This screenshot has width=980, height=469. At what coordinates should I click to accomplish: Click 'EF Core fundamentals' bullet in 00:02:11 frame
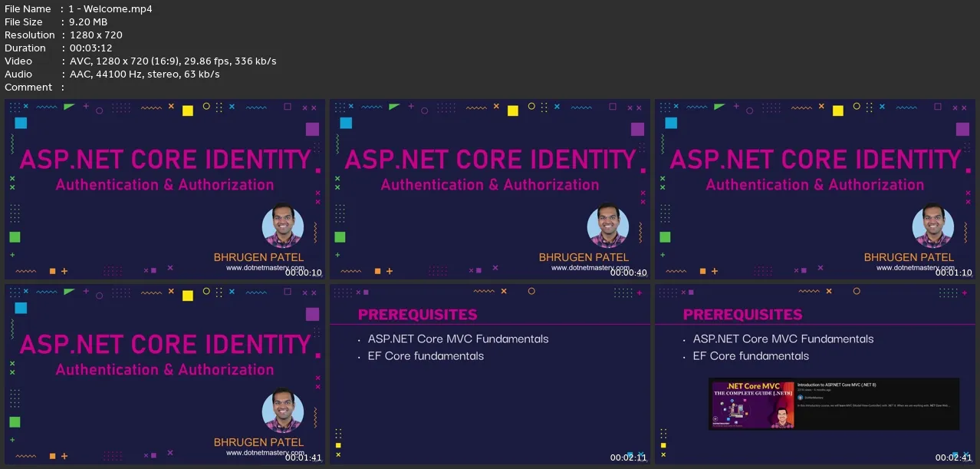pos(426,356)
